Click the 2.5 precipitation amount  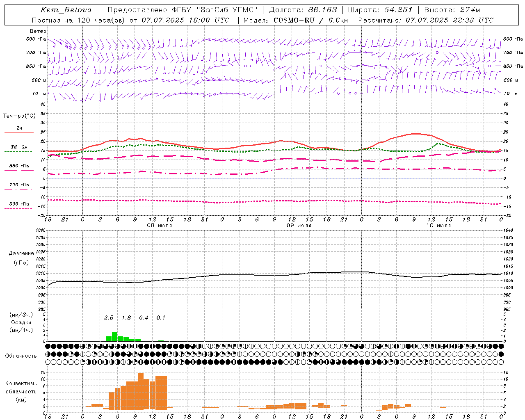point(109,317)
